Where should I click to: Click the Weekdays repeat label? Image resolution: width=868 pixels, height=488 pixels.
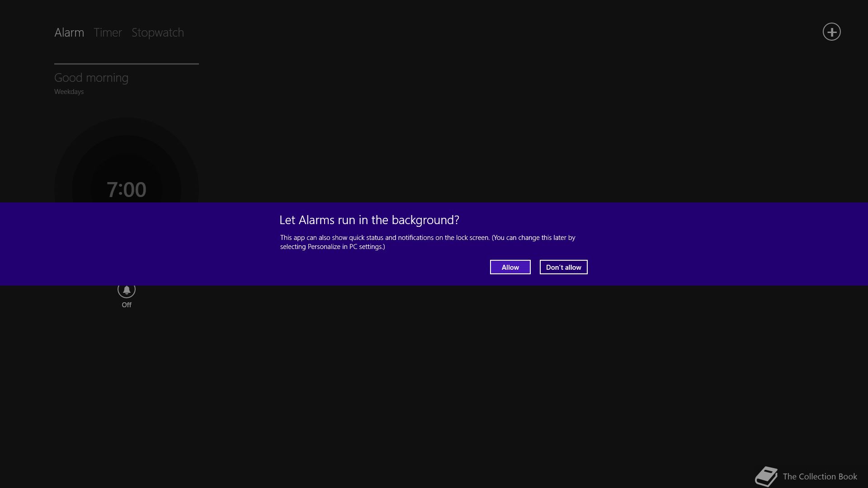[x=69, y=92]
